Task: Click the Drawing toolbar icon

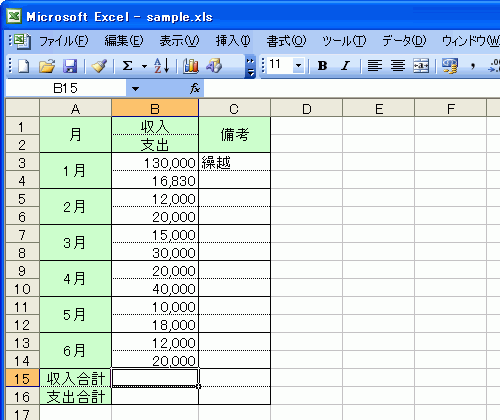Action: (x=214, y=66)
